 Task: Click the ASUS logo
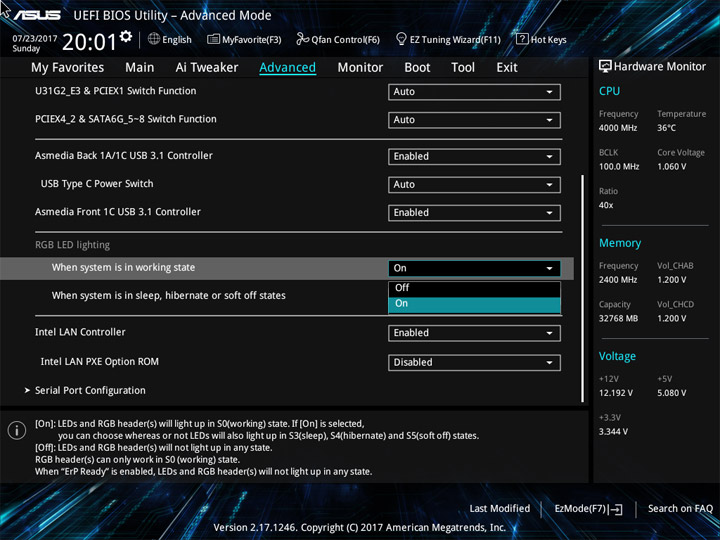37,16
